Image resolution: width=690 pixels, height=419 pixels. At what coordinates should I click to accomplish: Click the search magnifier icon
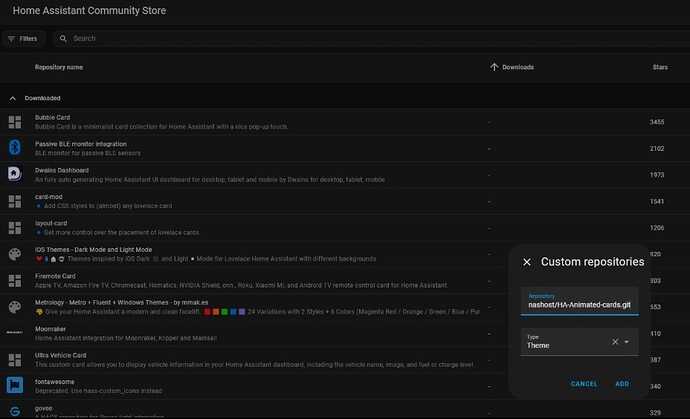(x=63, y=38)
